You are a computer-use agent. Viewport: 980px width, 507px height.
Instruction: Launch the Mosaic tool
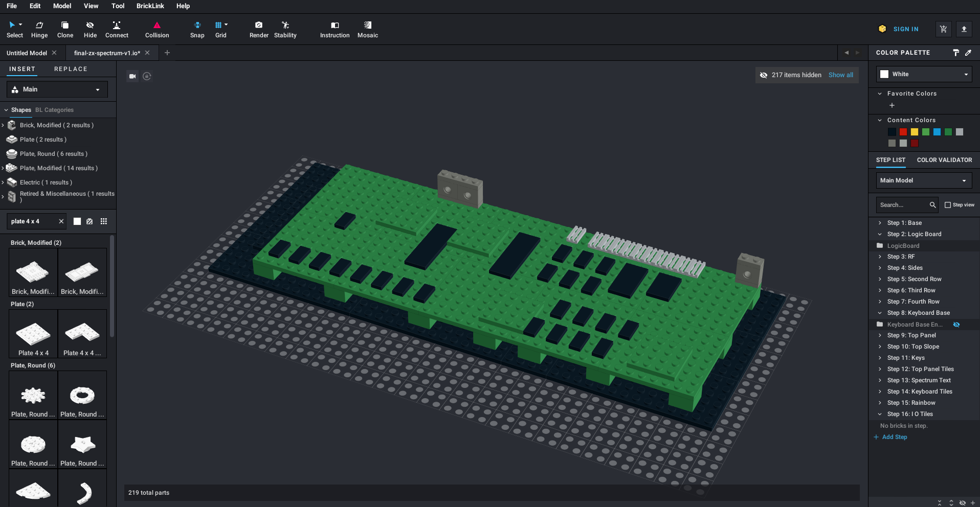367,29
